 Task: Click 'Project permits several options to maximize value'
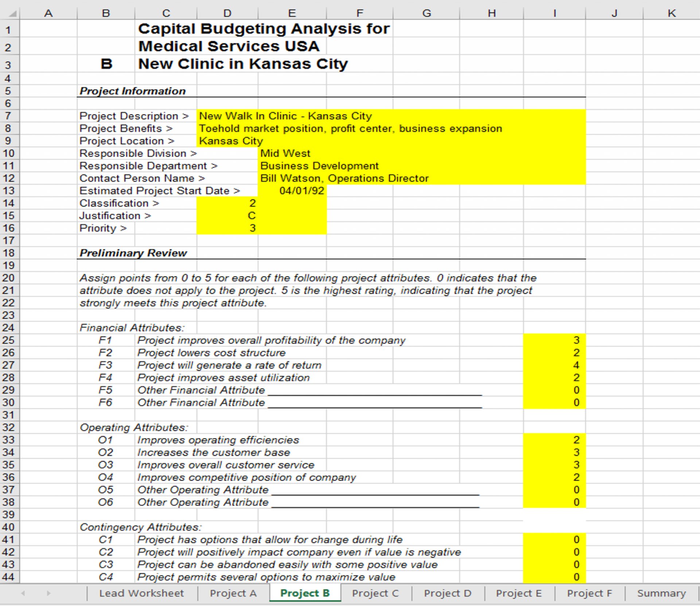point(266,577)
